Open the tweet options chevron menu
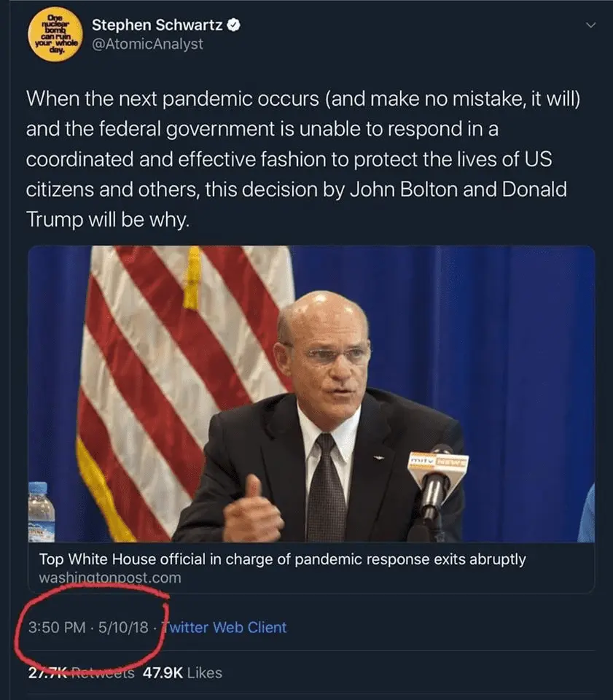The width and height of the screenshot is (613, 700). (x=591, y=26)
